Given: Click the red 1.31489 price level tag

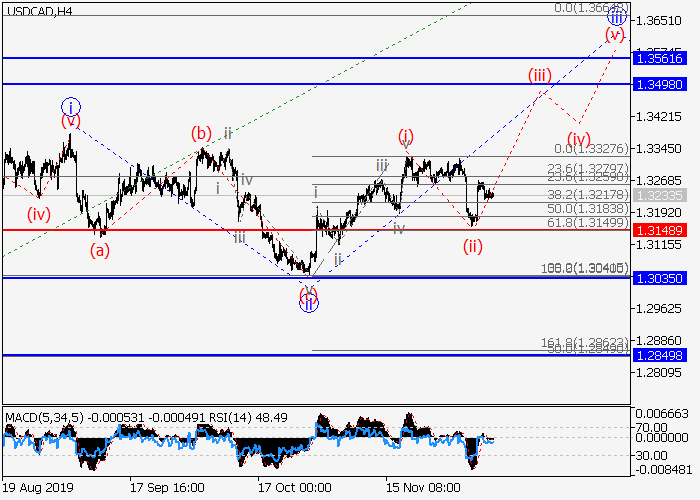Looking at the screenshot, I should click(658, 230).
